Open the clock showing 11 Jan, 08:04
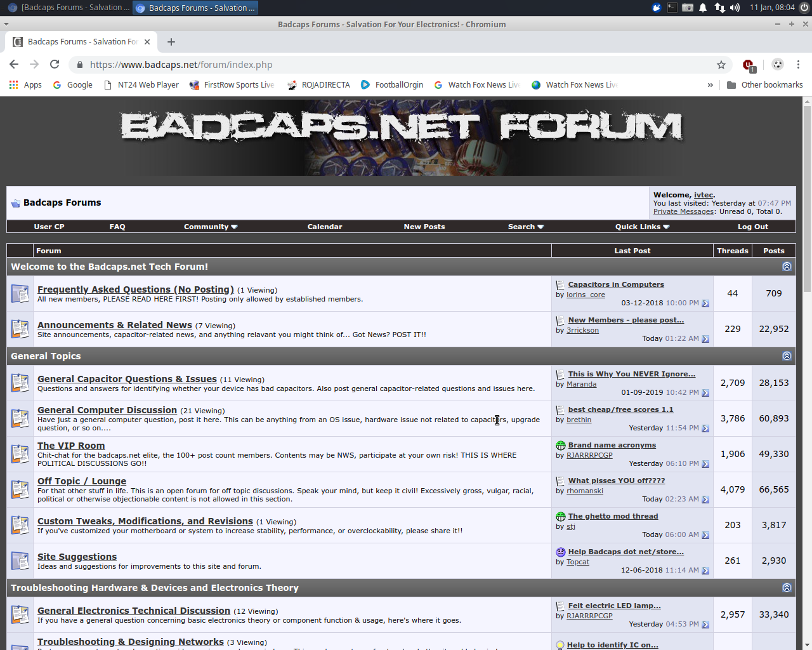The height and width of the screenshot is (650, 812). coord(772,8)
